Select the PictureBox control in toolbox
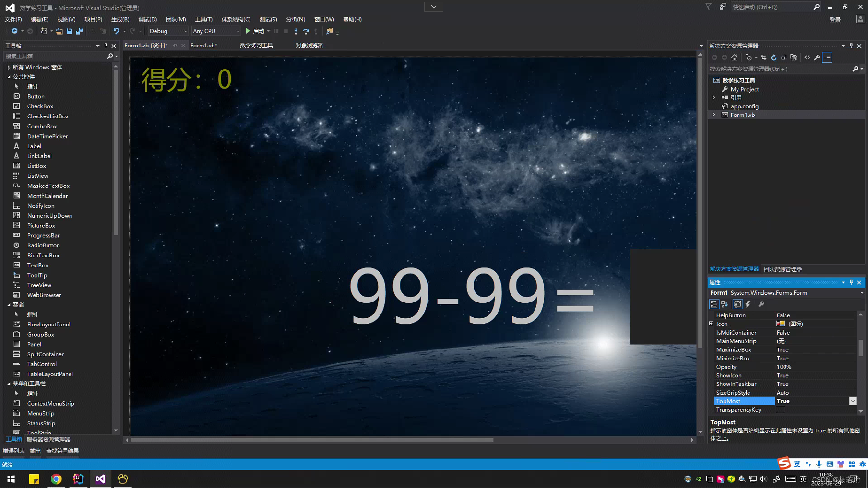868x488 pixels. (x=41, y=226)
